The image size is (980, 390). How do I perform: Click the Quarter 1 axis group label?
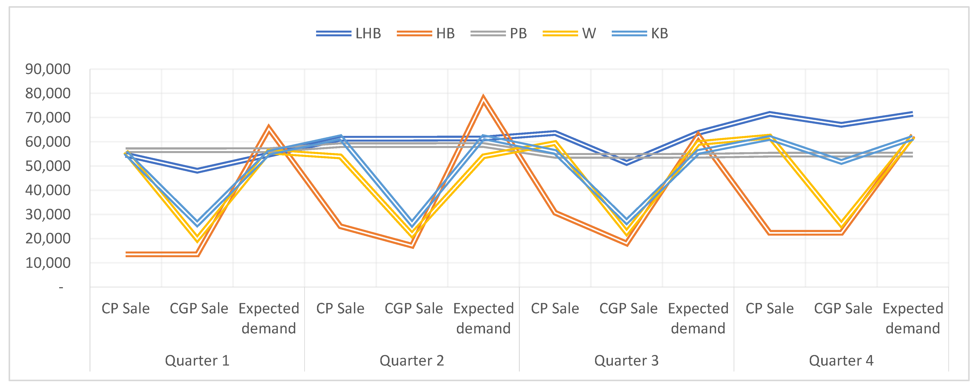pos(197,360)
